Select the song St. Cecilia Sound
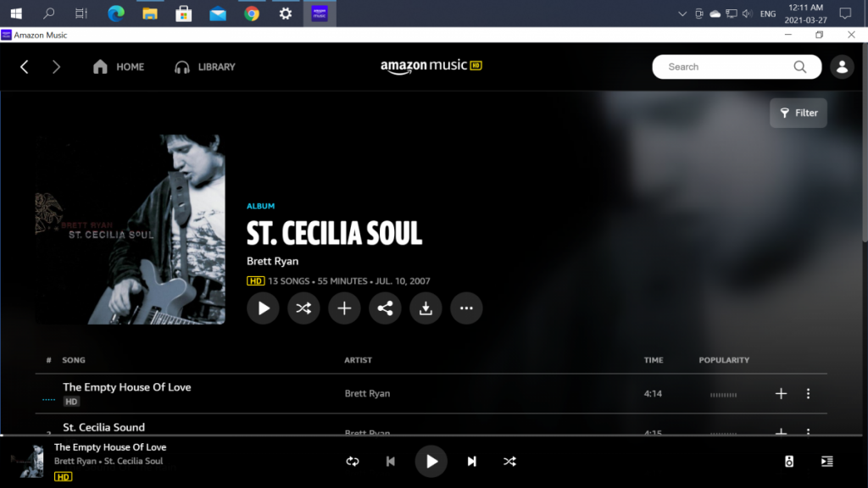The height and width of the screenshot is (488, 868). 104,427
